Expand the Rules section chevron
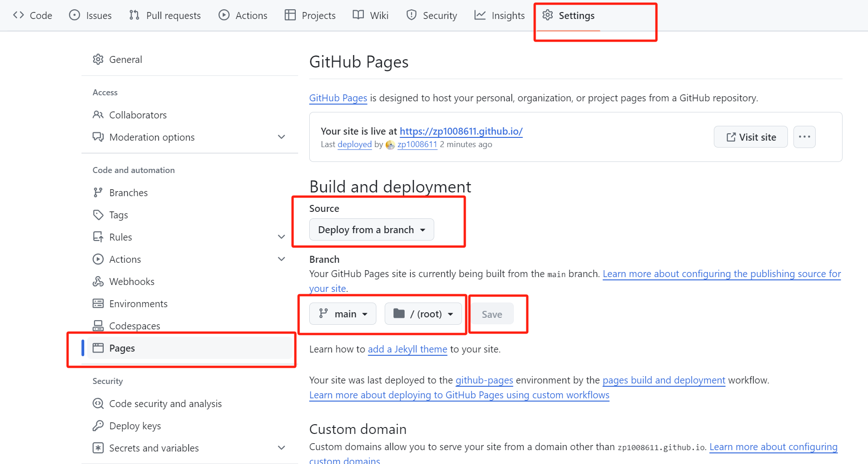Viewport: 868px width, 464px height. [281, 237]
